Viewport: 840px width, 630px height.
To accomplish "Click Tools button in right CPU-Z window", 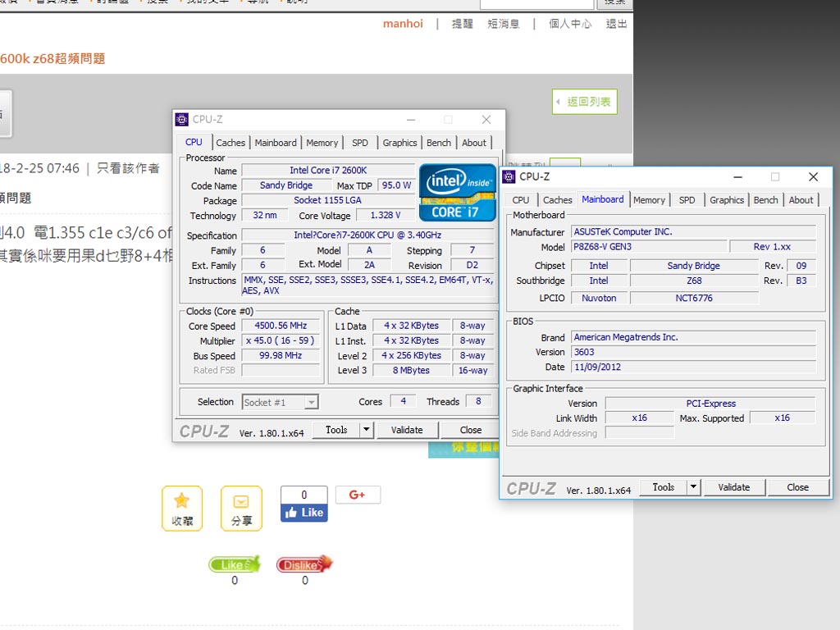I will point(663,487).
